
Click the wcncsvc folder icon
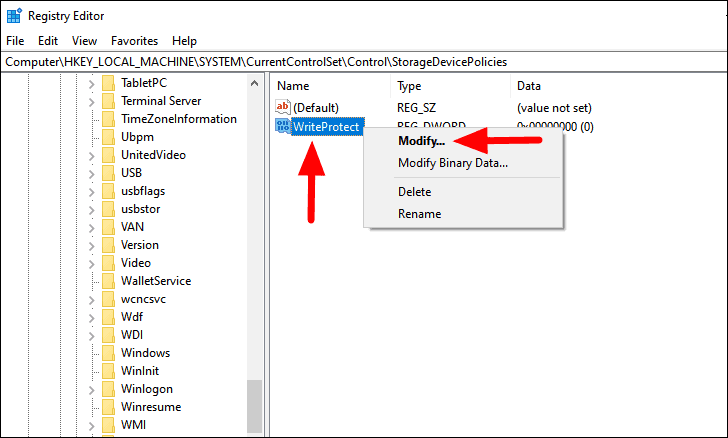(x=108, y=299)
